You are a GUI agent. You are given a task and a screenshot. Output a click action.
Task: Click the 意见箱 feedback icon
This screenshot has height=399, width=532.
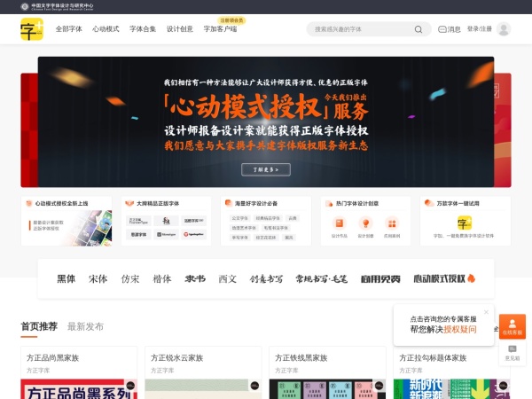[x=512, y=353]
